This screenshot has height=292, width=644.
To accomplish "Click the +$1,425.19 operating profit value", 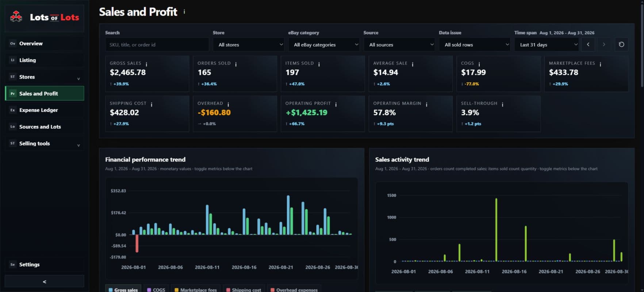I will 306,112.
